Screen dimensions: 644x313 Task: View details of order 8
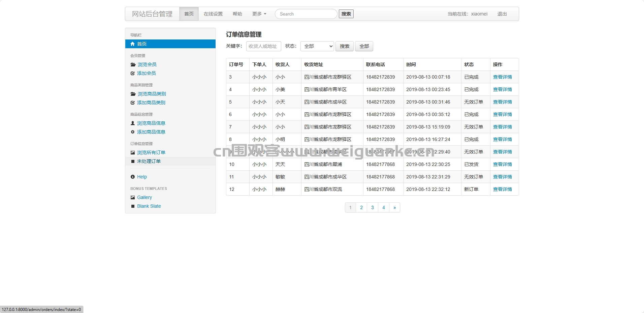click(x=503, y=139)
